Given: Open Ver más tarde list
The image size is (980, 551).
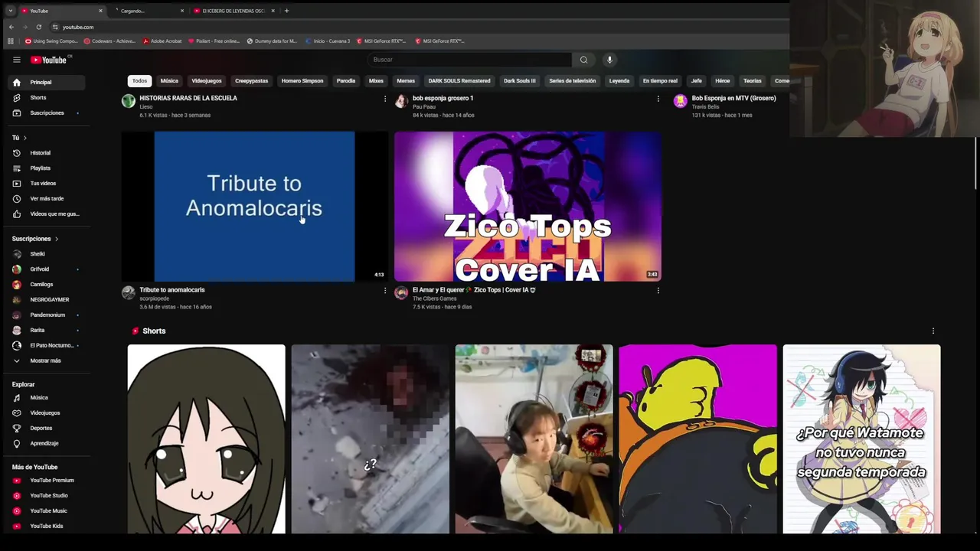Looking at the screenshot, I should (x=47, y=199).
